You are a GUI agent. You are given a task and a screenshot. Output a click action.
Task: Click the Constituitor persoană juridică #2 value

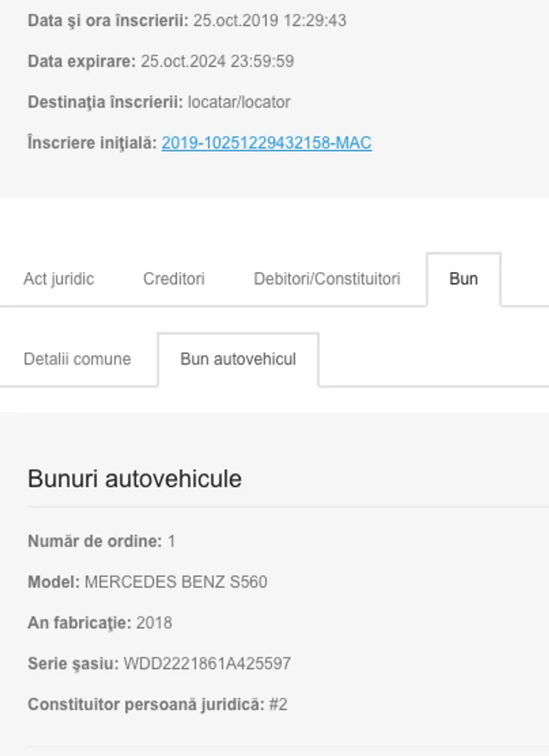pyautogui.click(x=278, y=705)
